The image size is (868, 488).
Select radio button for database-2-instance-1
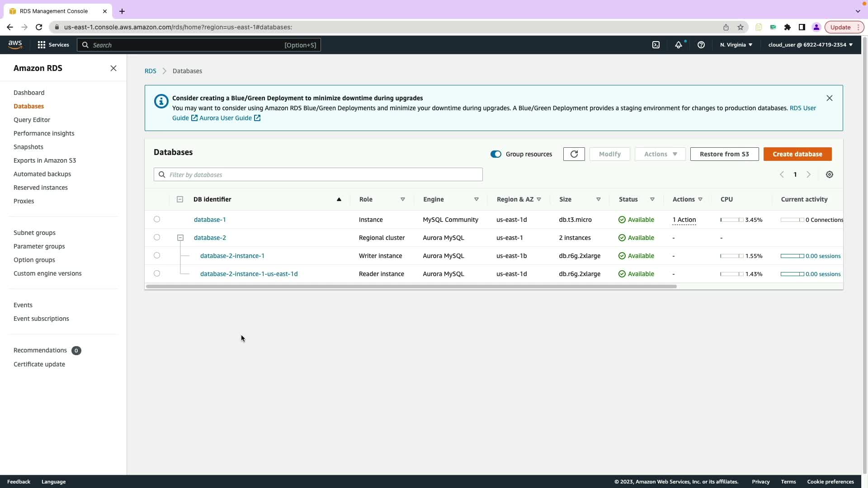[x=157, y=255]
